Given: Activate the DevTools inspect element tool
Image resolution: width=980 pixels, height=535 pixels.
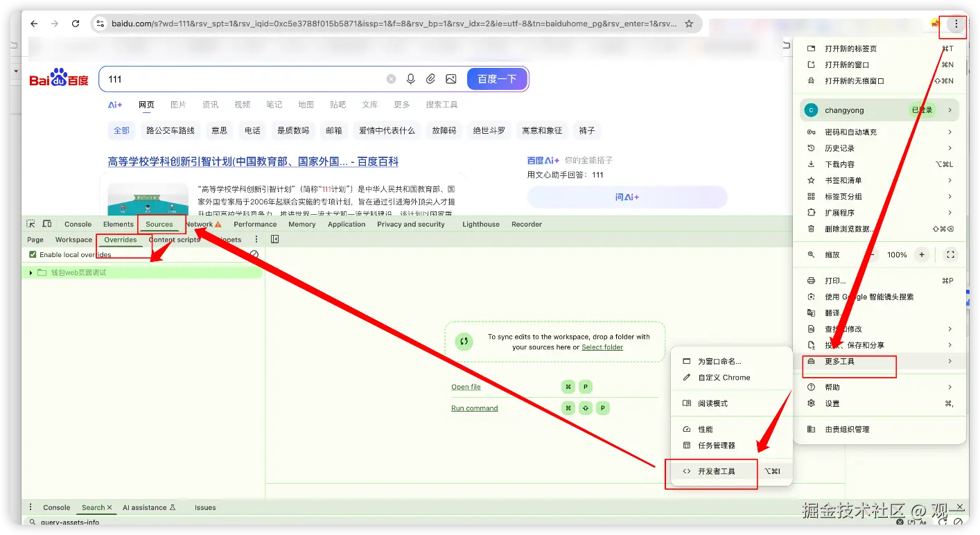Looking at the screenshot, I should pyautogui.click(x=30, y=224).
